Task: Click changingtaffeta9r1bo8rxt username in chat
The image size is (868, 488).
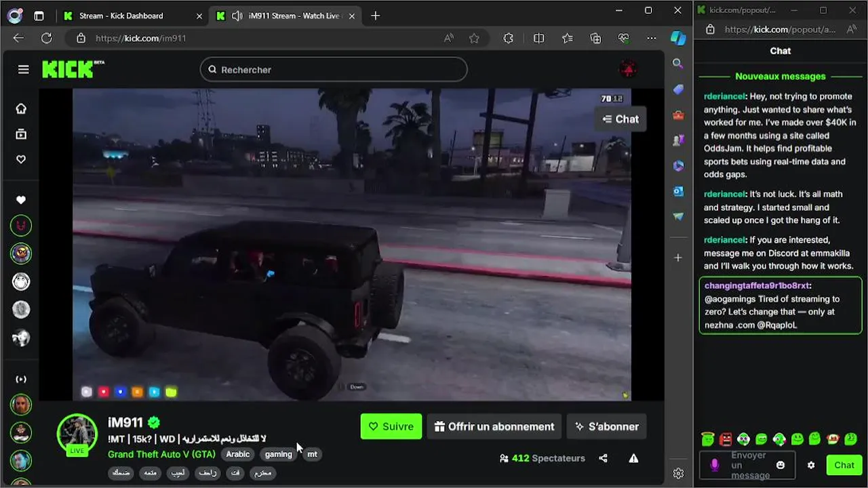Action: pyautogui.click(x=757, y=286)
